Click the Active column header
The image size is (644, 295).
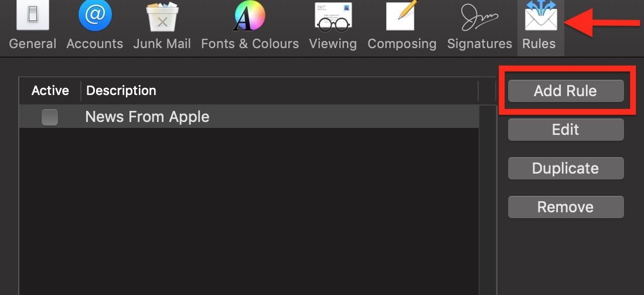(50, 91)
